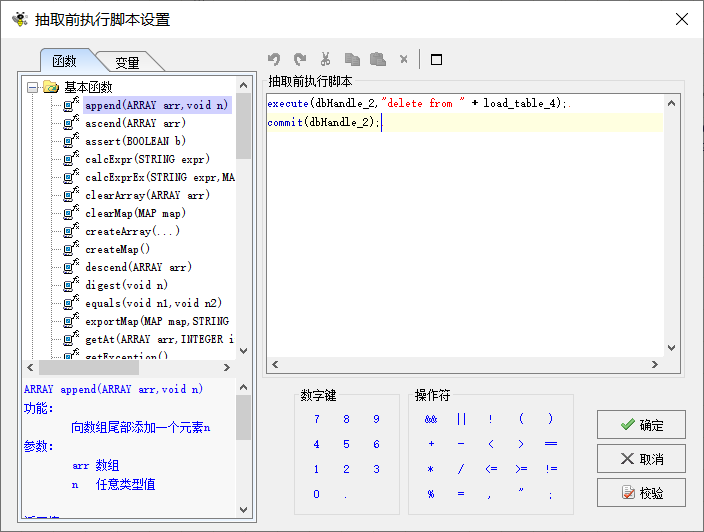Select calcExpr(STRING expr) function
Image resolution: width=704 pixels, height=532 pixels.
tap(148, 159)
